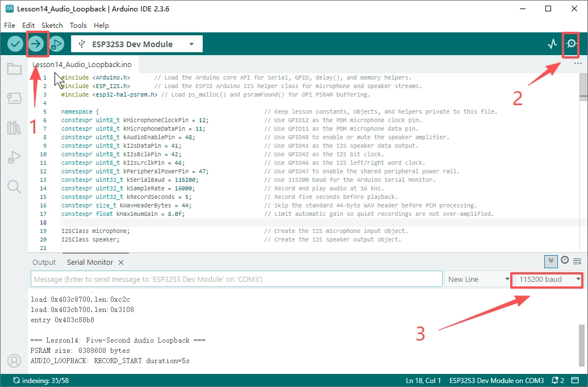Screen dimensions: 588x387
Task: Click the USB icon in the board selector
Action: click(x=82, y=44)
